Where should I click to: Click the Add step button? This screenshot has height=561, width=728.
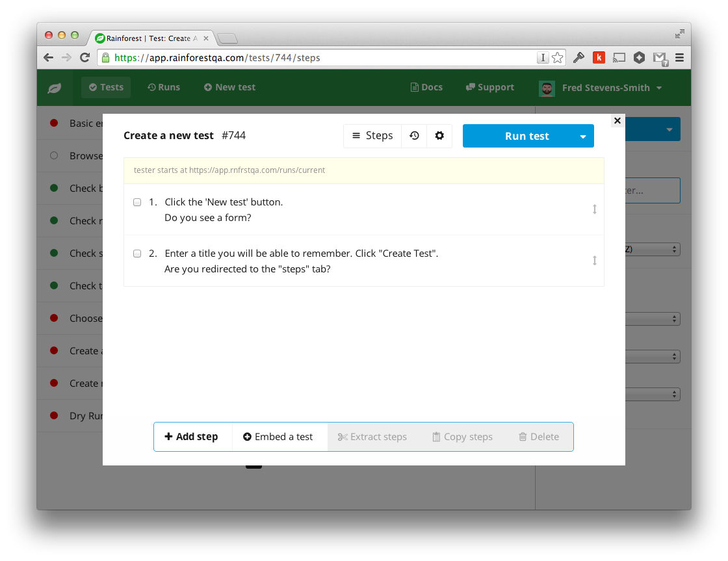192,437
